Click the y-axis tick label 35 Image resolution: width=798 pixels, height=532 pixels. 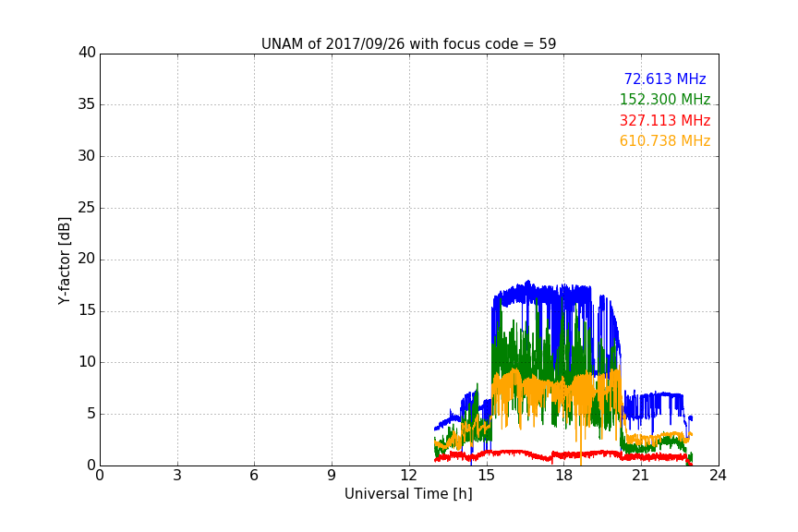click(x=87, y=104)
